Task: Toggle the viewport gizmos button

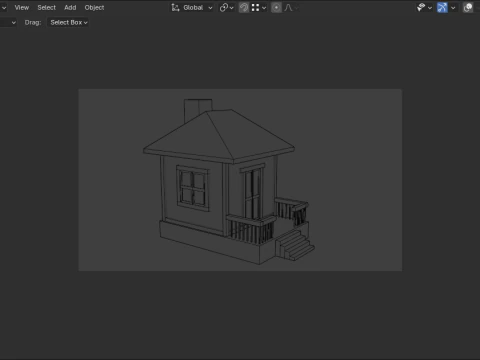Action: tap(442, 7)
